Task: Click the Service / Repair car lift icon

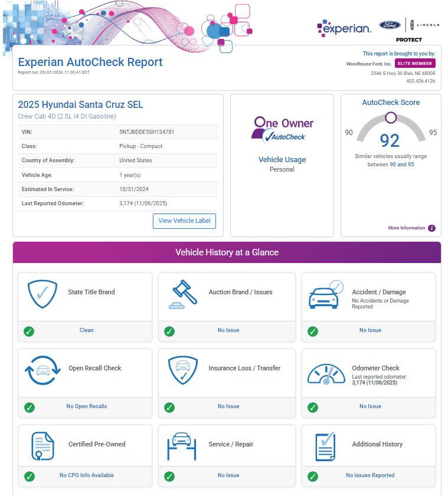Action: click(182, 446)
